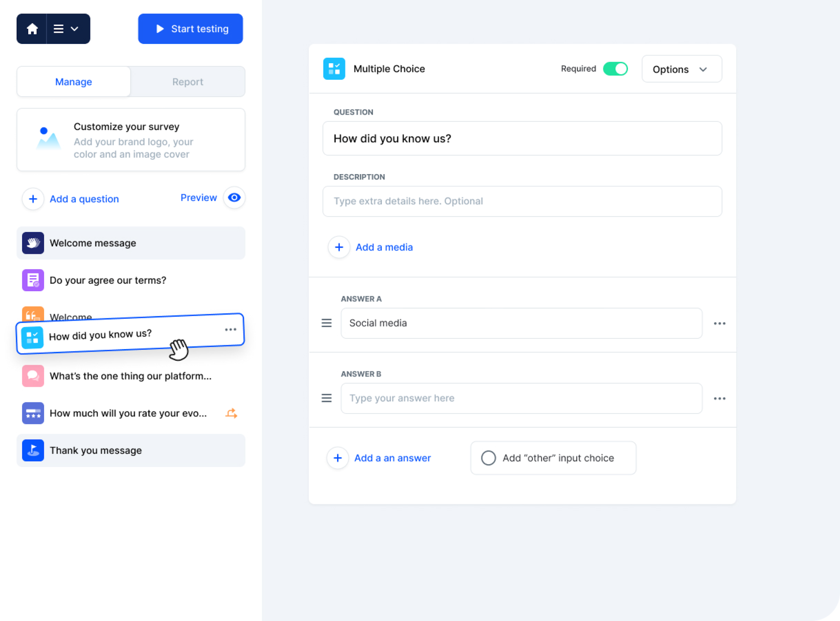Grab the Answer B drag handle
The width and height of the screenshot is (840, 621).
pyautogui.click(x=326, y=398)
